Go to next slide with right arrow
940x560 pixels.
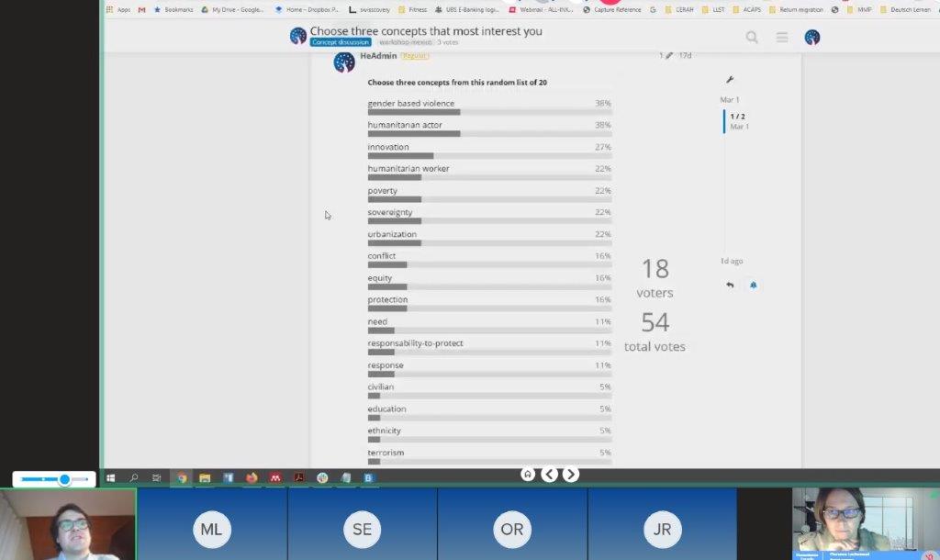[x=571, y=475]
